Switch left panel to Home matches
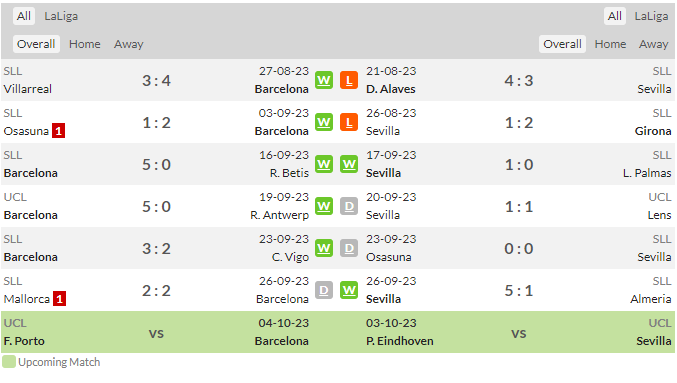This screenshot has height=383, width=677. coord(85,44)
